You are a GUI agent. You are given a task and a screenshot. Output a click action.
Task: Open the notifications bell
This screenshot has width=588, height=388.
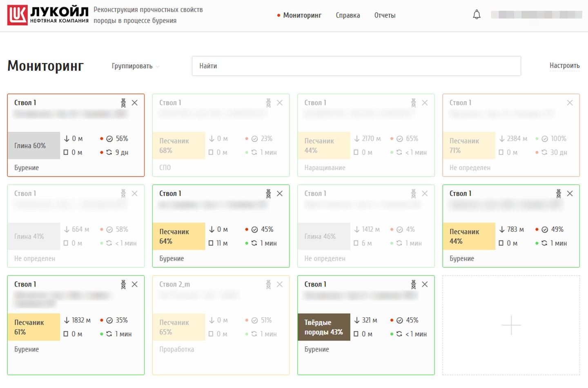pyautogui.click(x=477, y=15)
